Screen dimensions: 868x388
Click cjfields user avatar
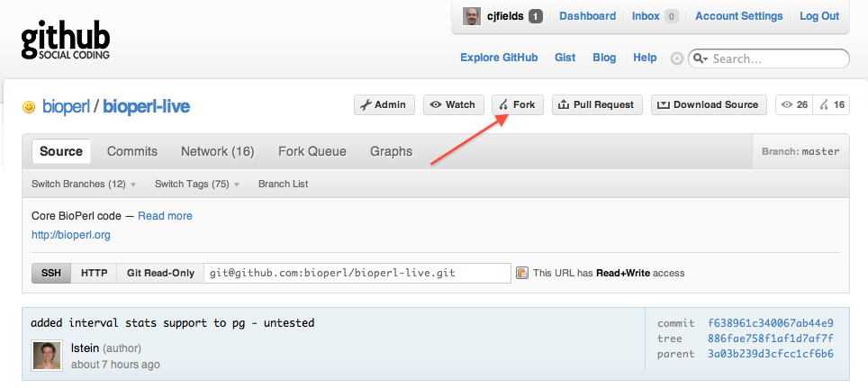coord(472,16)
